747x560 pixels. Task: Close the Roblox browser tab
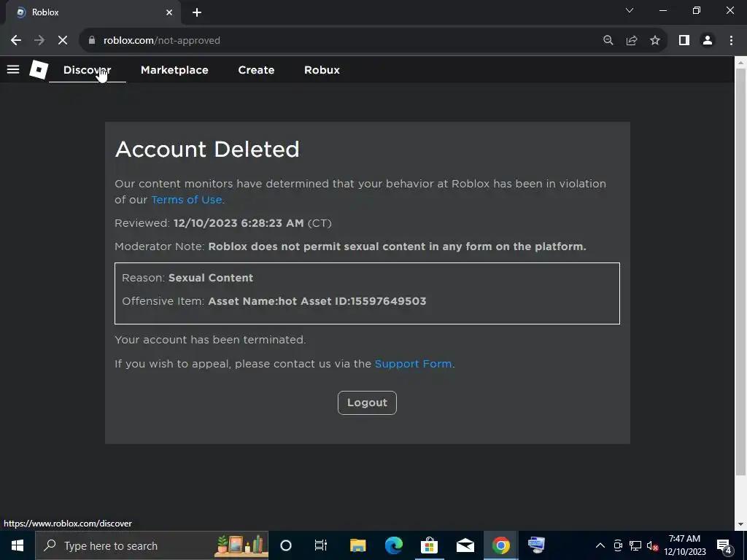click(169, 12)
